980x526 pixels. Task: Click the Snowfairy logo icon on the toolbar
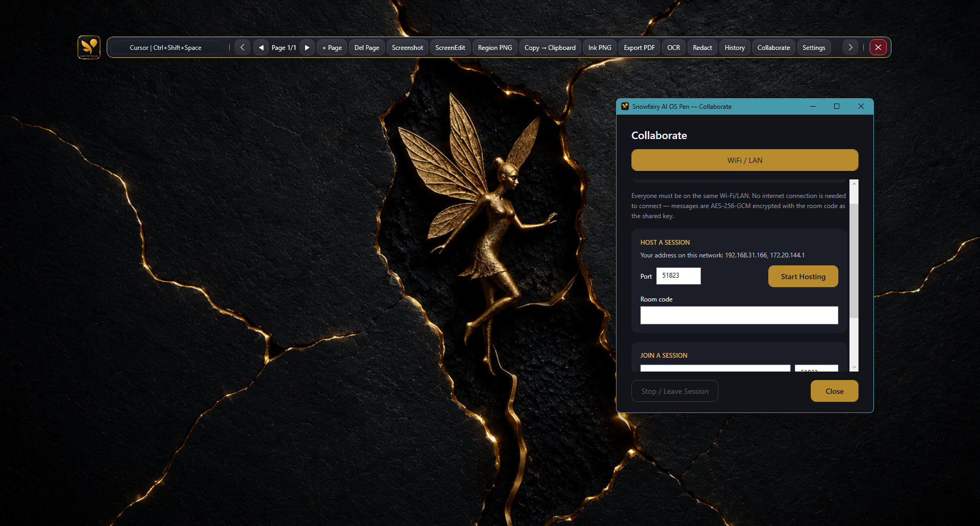coord(89,47)
